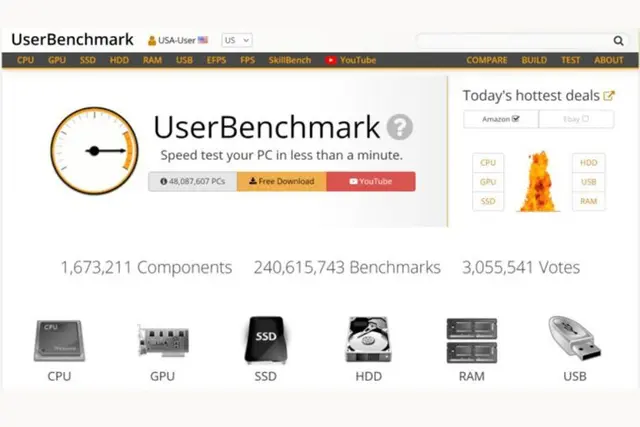Enable the Ebay deals checkbox
This screenshot has width=640, height=427.
pyautogui.click(x=585, y=119)
